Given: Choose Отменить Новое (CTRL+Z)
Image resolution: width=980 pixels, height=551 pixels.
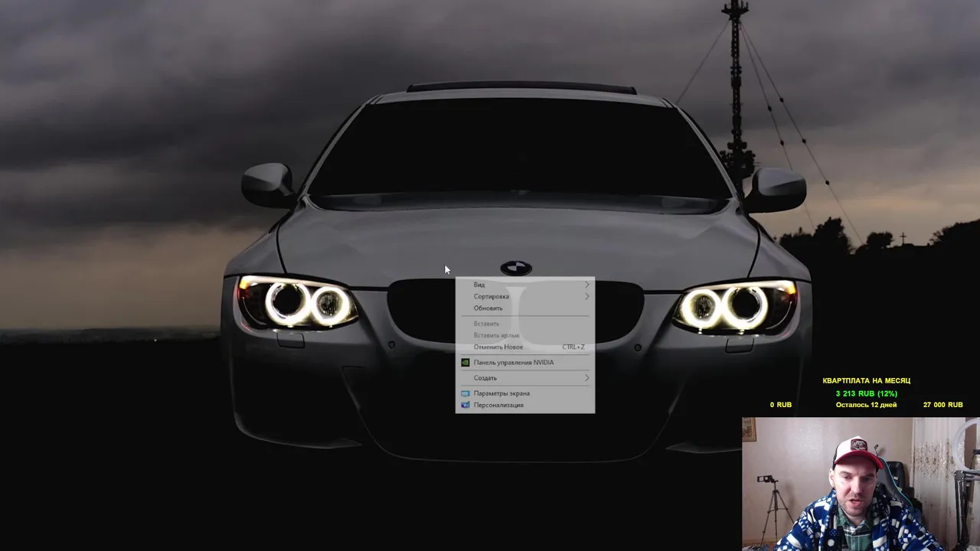Looking at the screenshot, I should point(525,347).
